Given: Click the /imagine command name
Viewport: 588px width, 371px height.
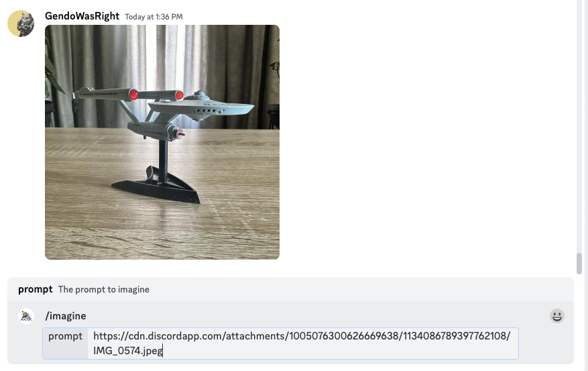Looking at the screenshot, I should point(66,316).
